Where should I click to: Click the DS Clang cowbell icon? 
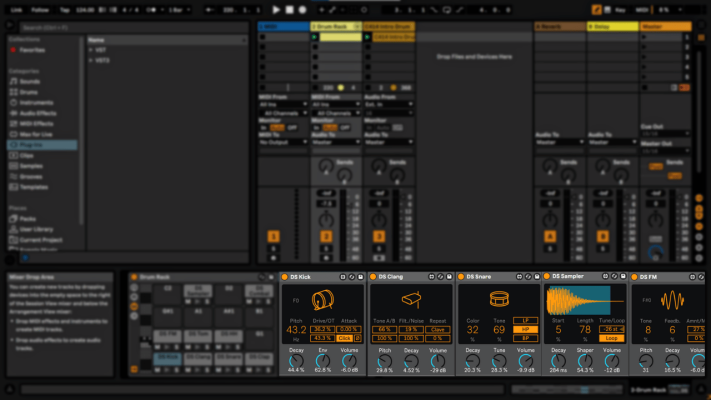(411, 299)
